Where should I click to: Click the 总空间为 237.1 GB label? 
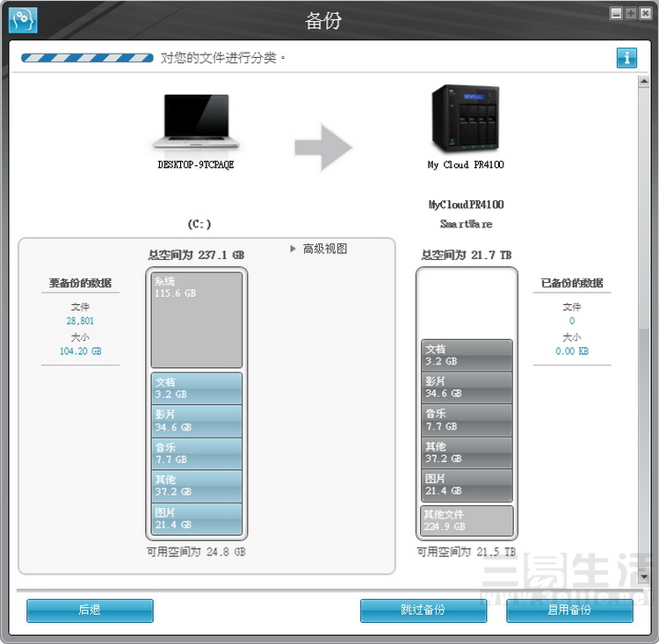point(196,255)
